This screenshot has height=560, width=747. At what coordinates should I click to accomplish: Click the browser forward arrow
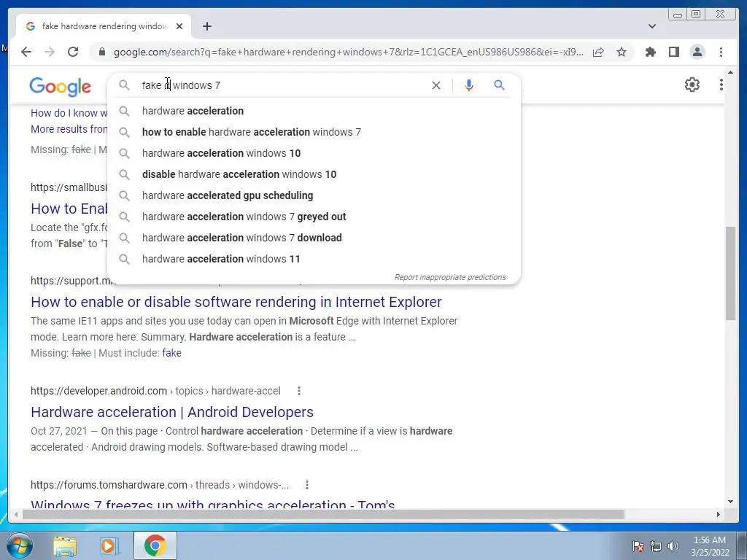(50, 52)
